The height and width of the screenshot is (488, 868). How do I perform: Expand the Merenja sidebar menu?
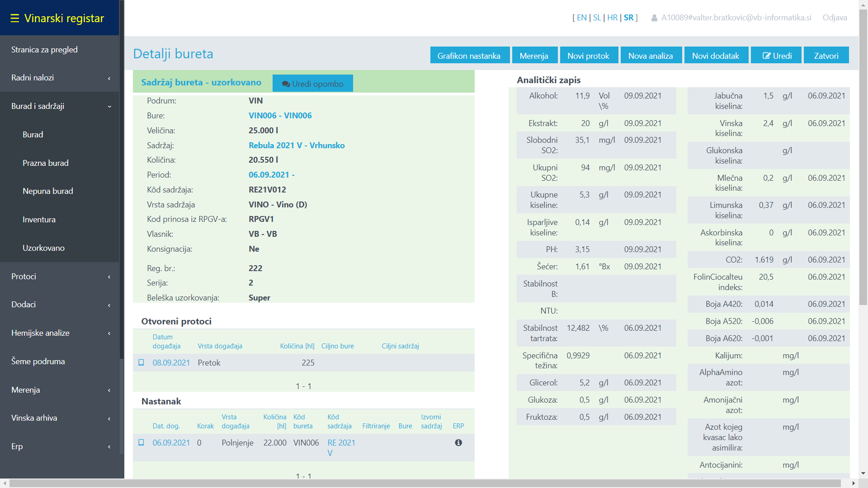click(x=60, y=390)
